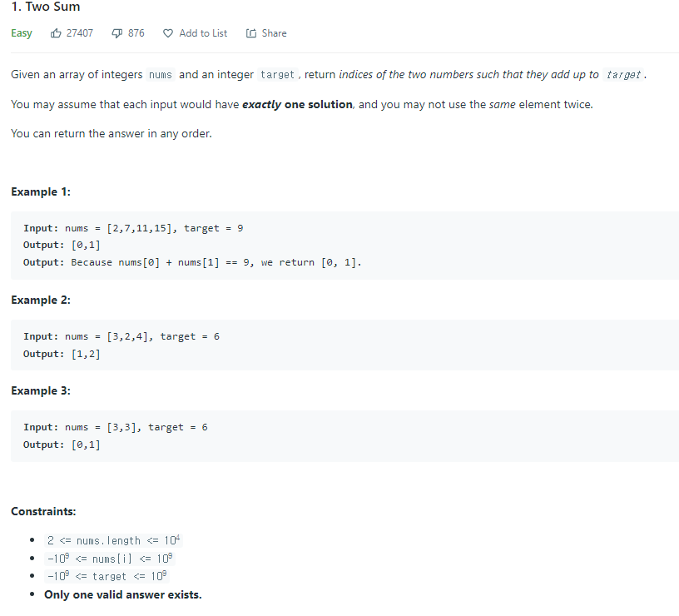Click the thumbs-down dislike icon
Screen dimensions: 679x616
coord(116,32)
